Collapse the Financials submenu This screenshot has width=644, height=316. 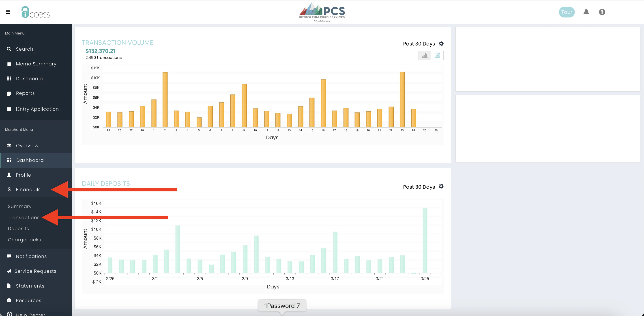tap(28, 189)
